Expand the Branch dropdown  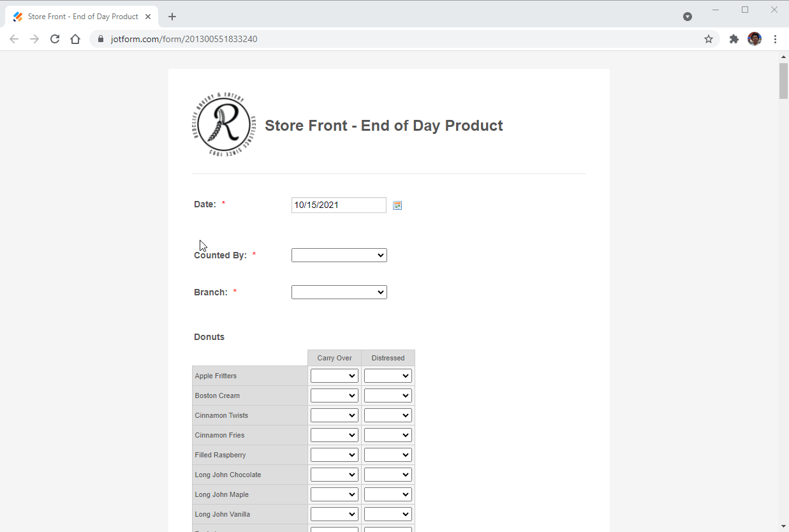339,292
